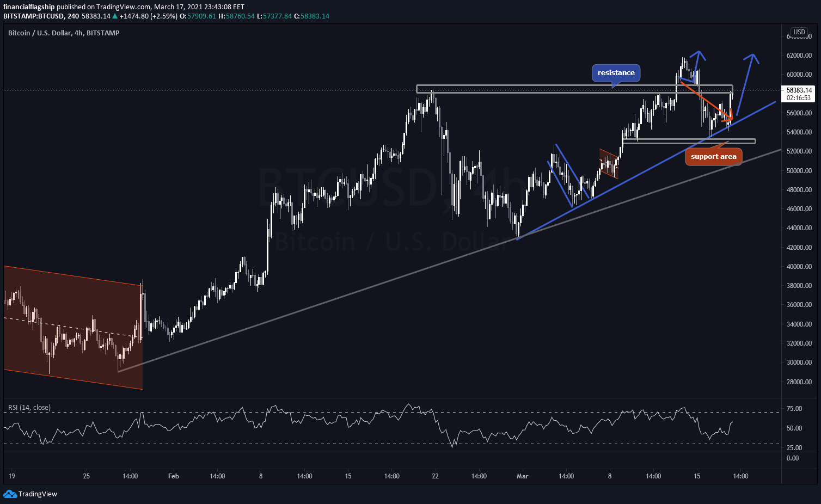
Task: Select the red support area callout label
Action: click(713, 157)
